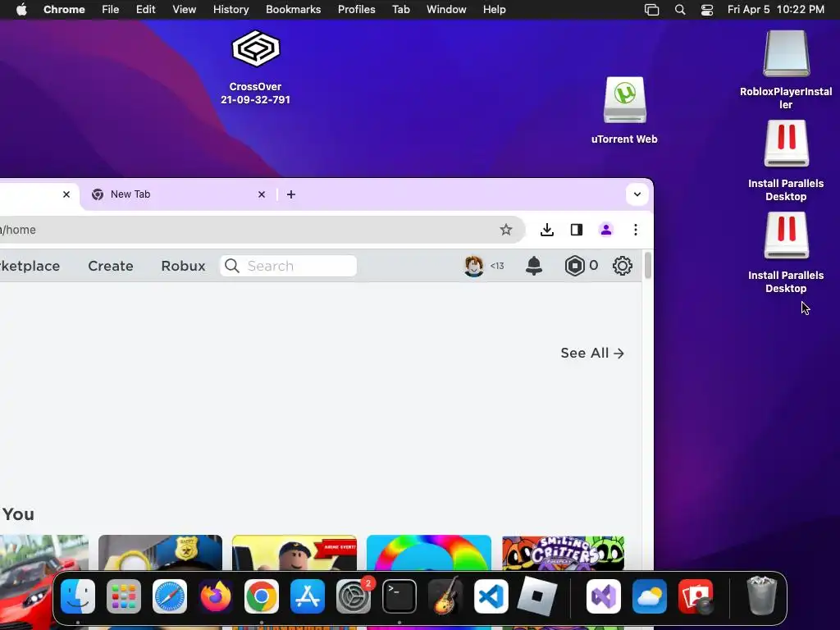Open the Bookmarks menu

pyautogui.click(x=293, y=10)
